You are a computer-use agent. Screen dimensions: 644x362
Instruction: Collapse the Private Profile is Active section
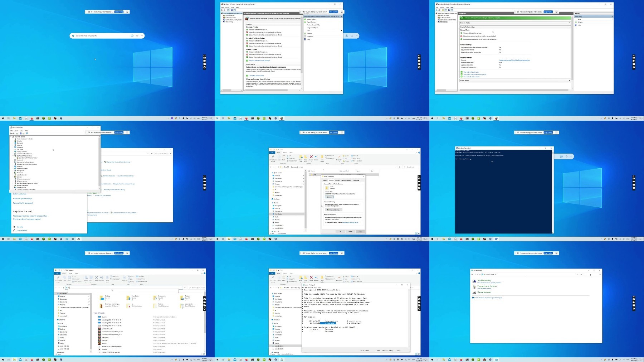[x=569, y=27]
